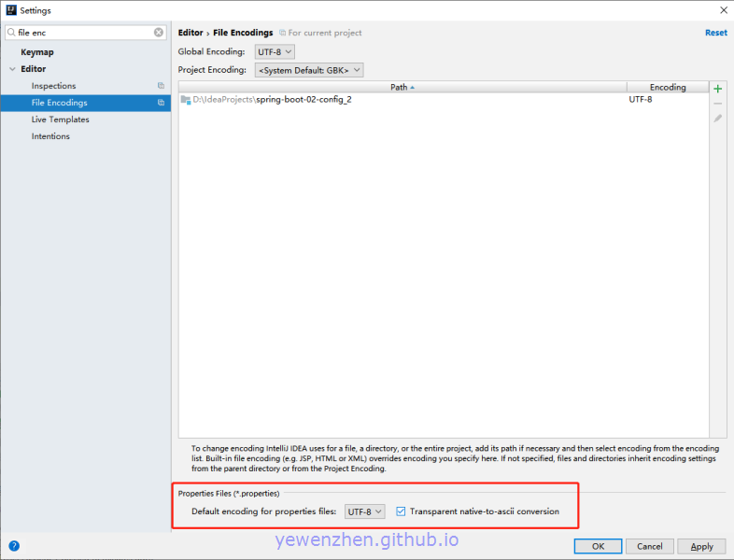Clear the search field with X icon

click(159, 33)
